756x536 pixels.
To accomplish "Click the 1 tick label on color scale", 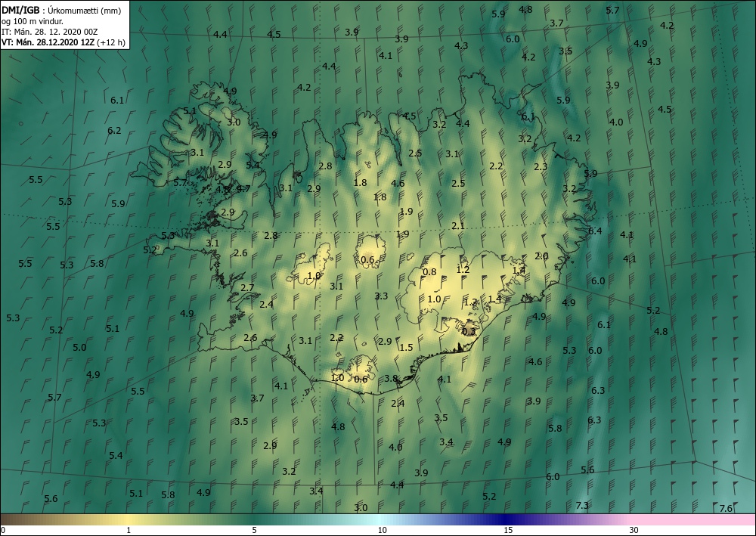I will pos(129,531).
